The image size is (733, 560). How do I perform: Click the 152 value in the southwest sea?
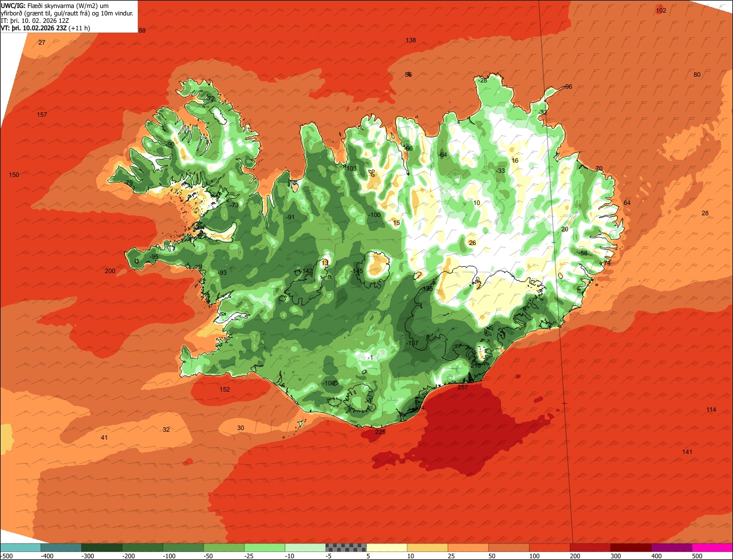point(224,389)
